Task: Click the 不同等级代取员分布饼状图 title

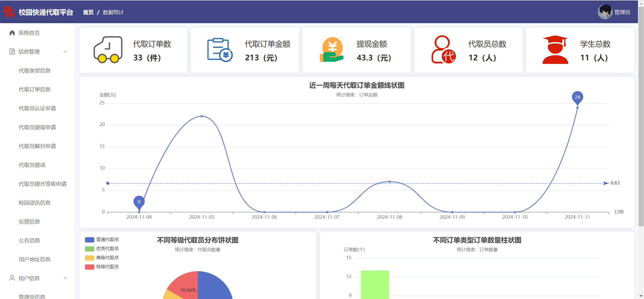Action: click(198, 240)
